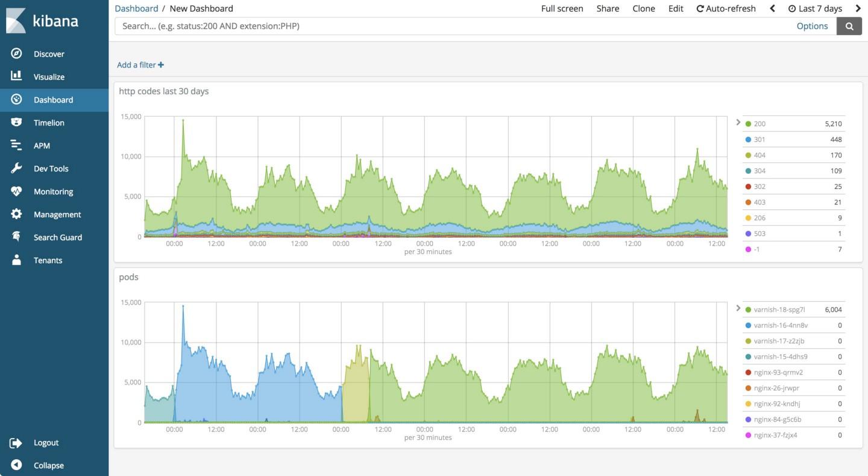Image resolution: width=868 pixels, height=476 pixels.
Task: Expand the pods chart legend
Action: point(738,308)
